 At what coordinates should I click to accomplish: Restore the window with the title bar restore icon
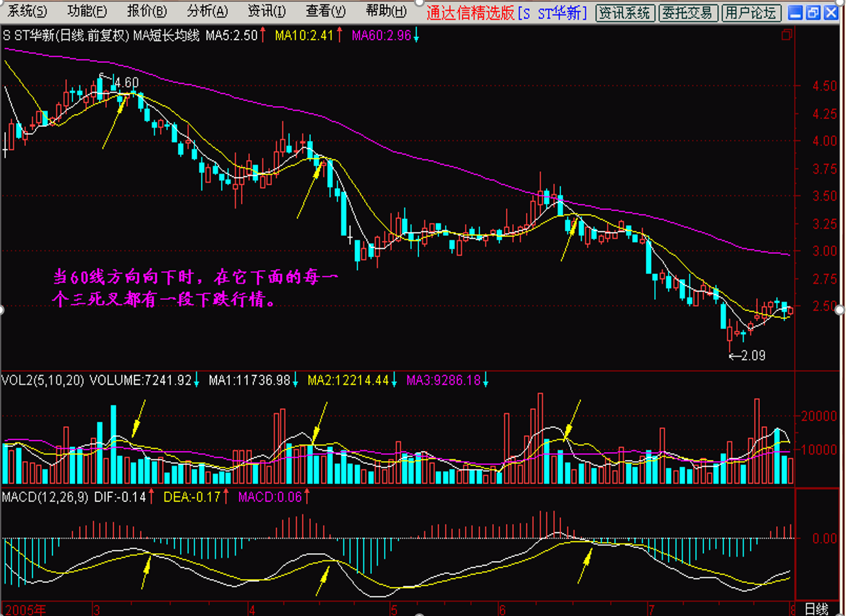pos(814,12)
